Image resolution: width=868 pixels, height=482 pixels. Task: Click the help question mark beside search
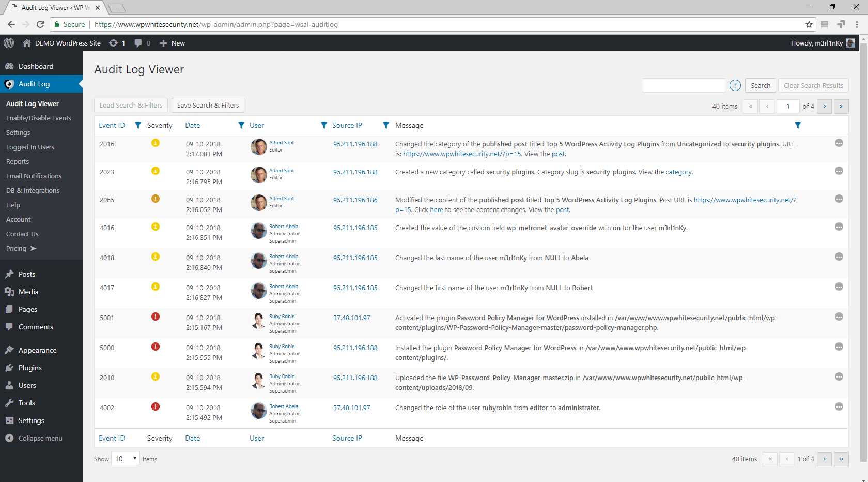735,85
